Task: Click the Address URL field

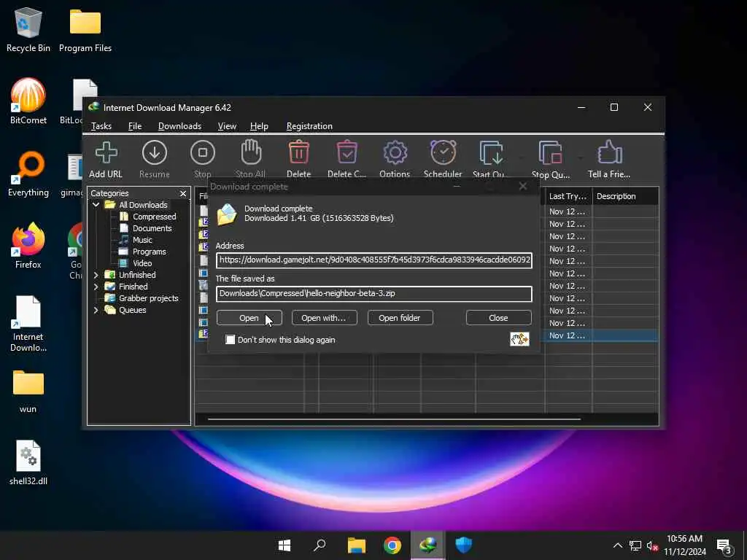Action: pyautogui.click(x=374, y=260)
